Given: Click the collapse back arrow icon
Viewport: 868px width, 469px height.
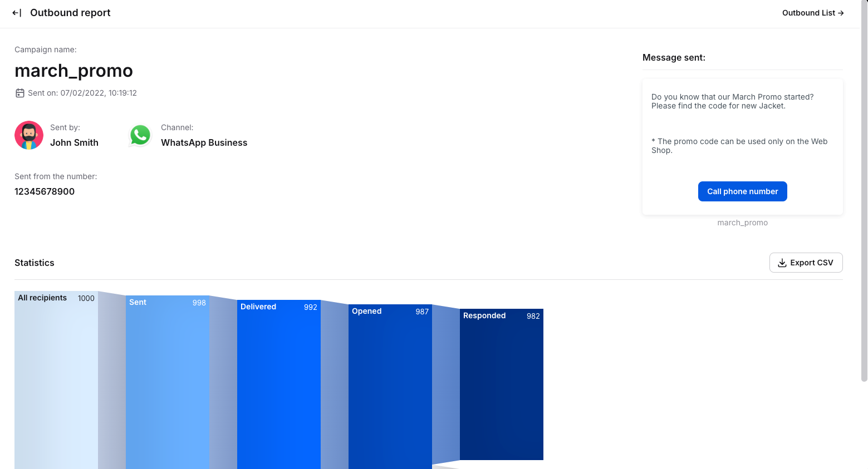Looking at the screenshot, I should click(17, 13).
